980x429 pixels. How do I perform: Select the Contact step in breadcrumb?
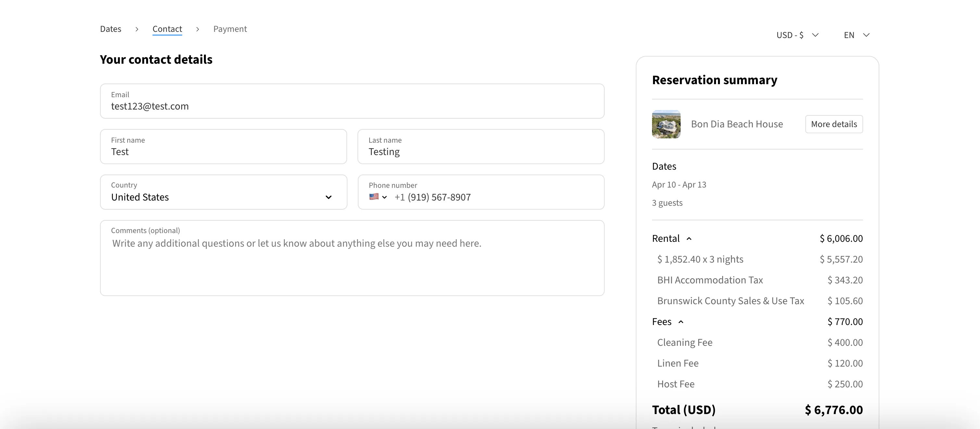tap(167, 29)
